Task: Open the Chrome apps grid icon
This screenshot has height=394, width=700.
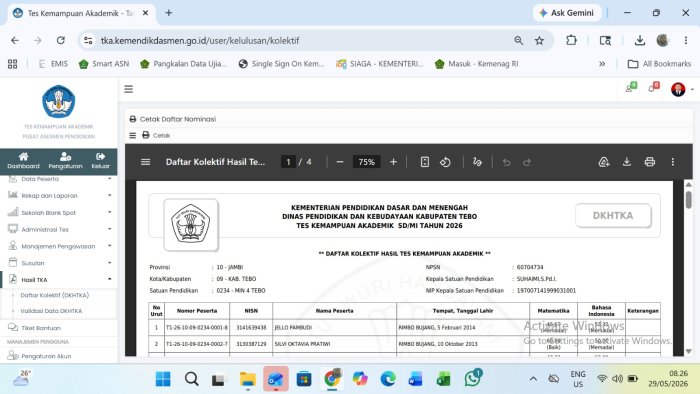Action: pyautogui.click(x=12, y=64)
